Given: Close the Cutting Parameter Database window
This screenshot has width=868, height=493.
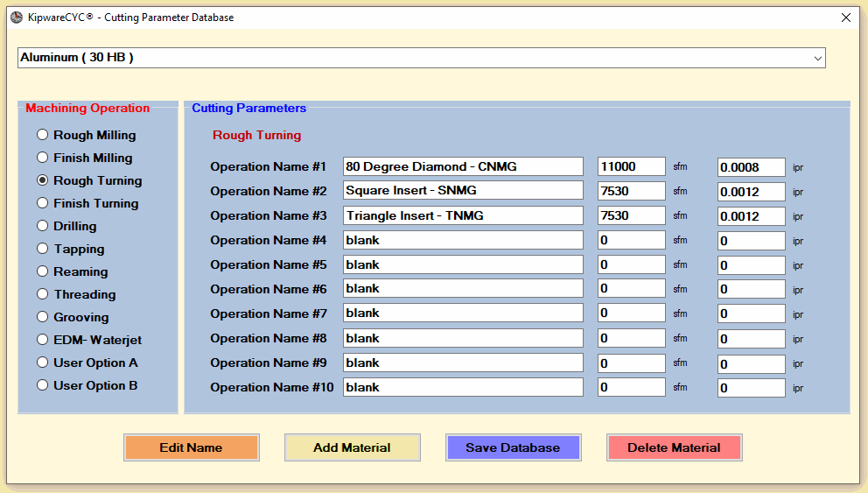Looking at the screenshot, I should pyautogui.click(x=846, y=18).
